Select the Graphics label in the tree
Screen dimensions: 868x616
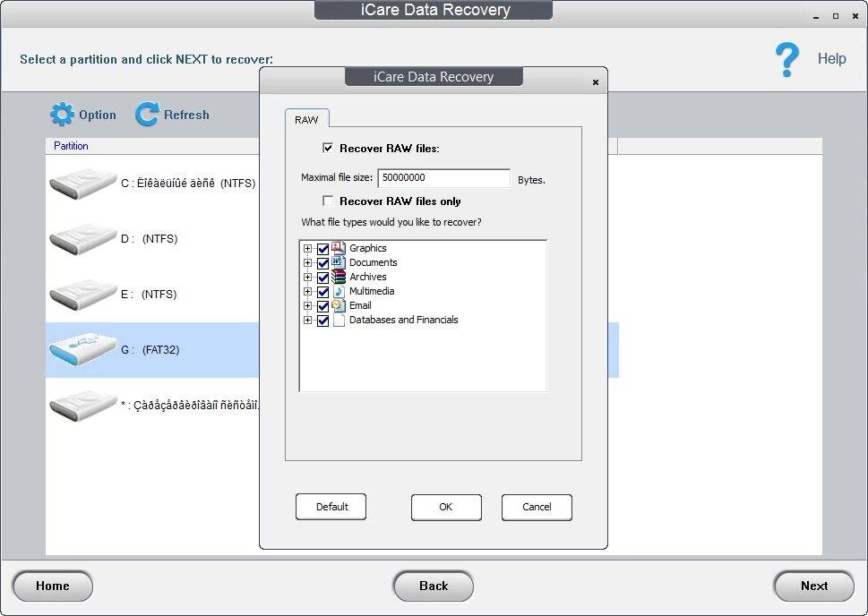coord(367,248)
